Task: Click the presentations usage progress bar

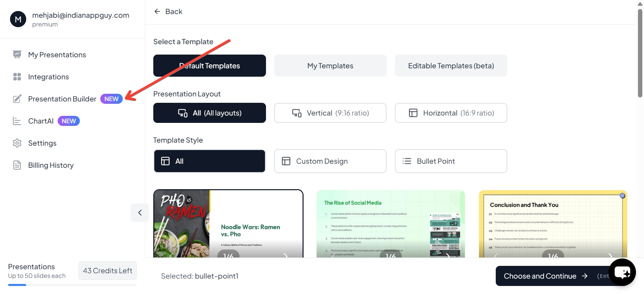Action: click(x=72, y=285)
